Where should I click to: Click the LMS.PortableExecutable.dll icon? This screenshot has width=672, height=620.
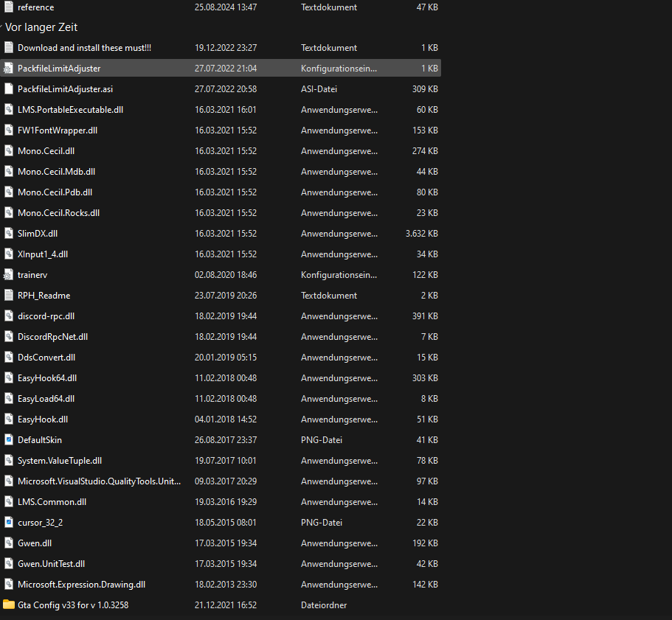[9, 110]
